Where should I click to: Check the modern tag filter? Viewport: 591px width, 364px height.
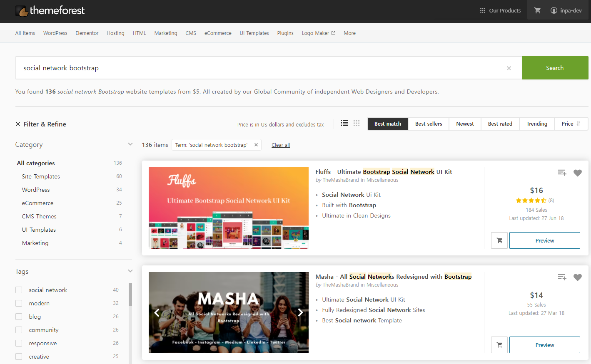point(19,303)
